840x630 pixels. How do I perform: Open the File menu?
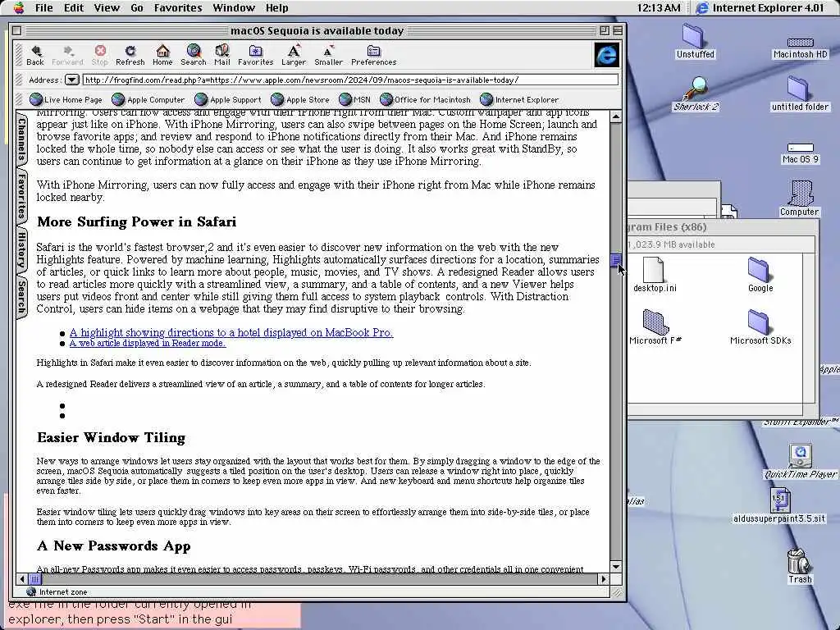pyautogui.click(x=44, y=7)
